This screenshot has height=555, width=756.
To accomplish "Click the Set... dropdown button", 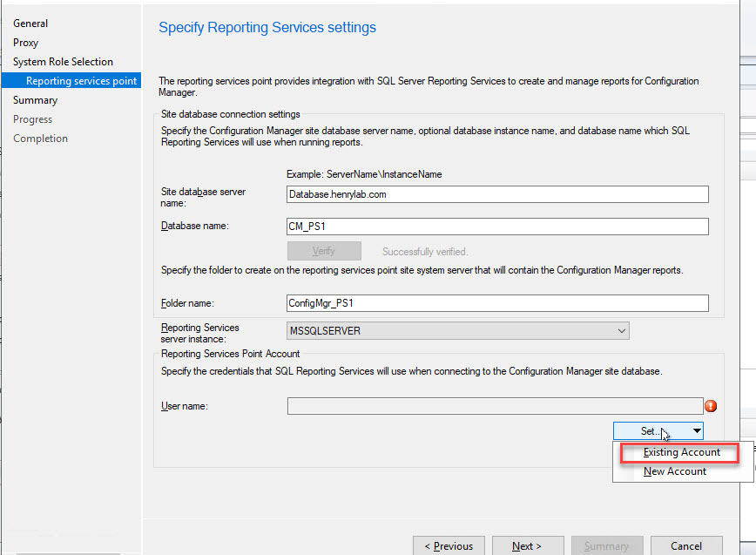I will click(658, 430).
